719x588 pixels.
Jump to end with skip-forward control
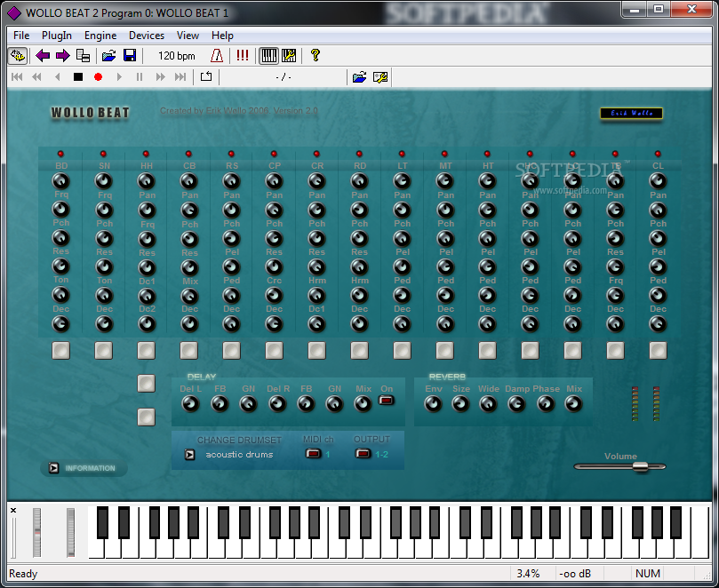(180, 77)
